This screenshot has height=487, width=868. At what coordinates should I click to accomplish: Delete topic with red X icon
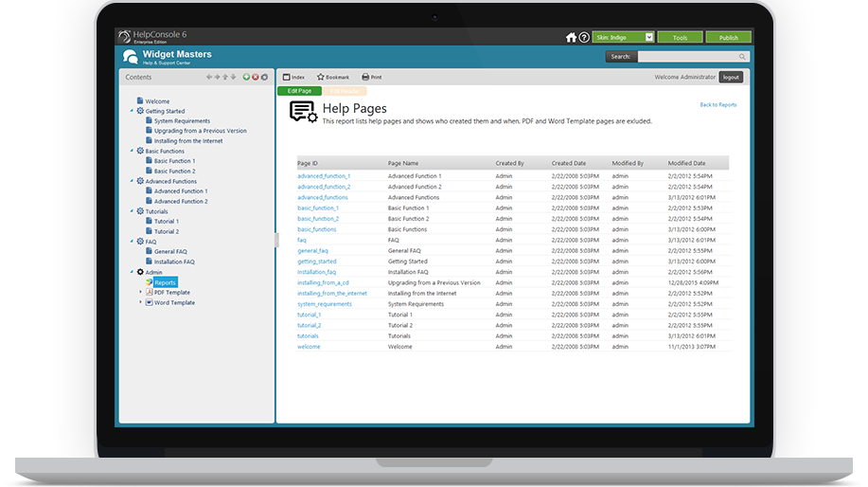[x=256, y=77]
